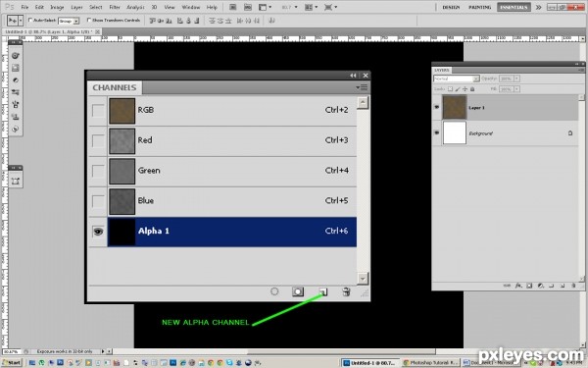Open Fill slider dropdown in Layers

click(516, 89)
